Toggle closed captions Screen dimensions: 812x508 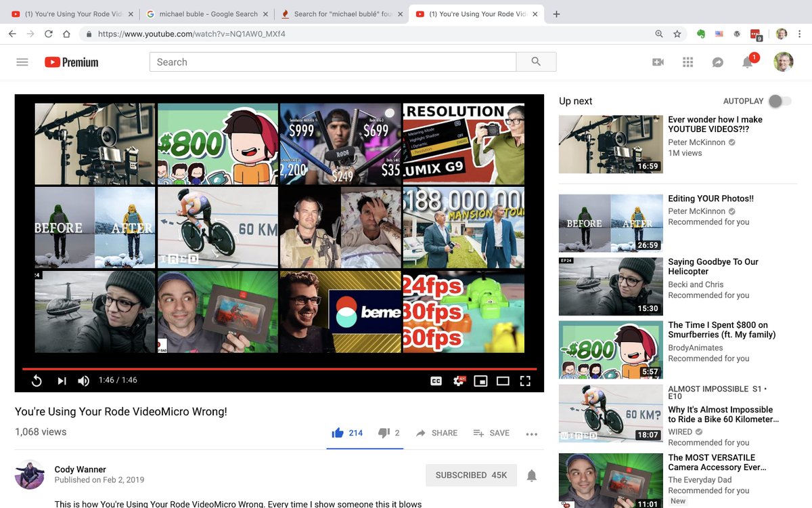[436, 381]
